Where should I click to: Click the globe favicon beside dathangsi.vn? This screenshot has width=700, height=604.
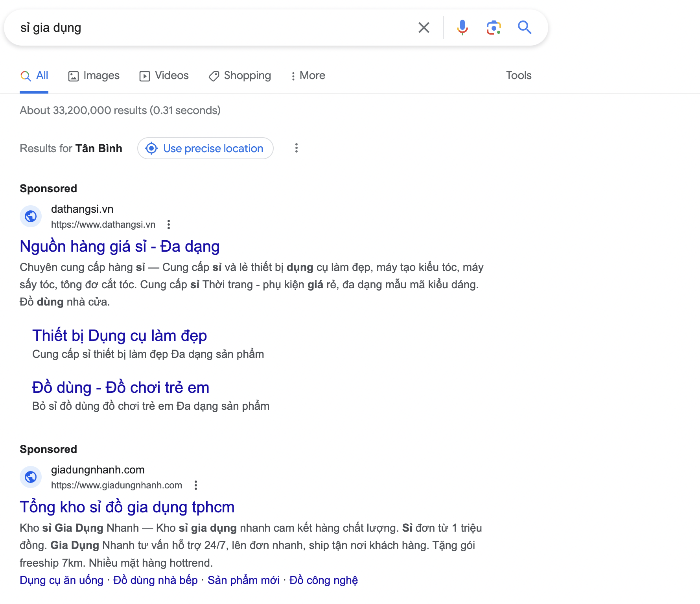(31, 216)
